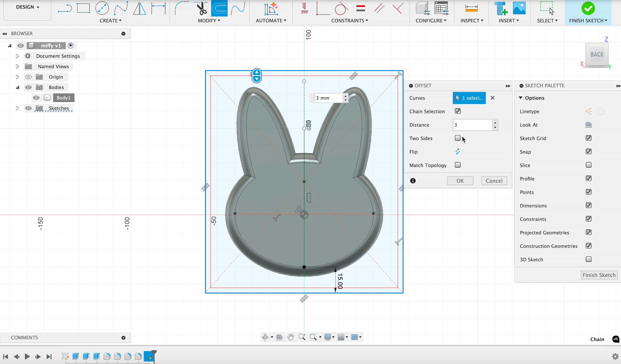Expand the Named Views node
Screen dimensions: 621x364
[17, 66]
